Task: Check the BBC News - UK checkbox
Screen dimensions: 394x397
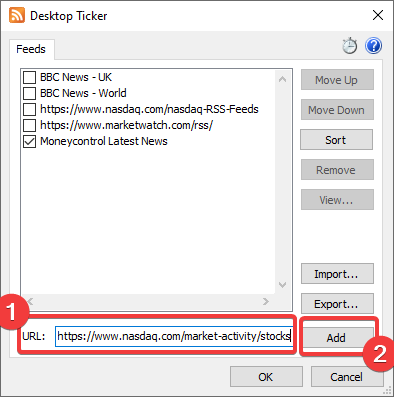Action: (x=29, y=77)
